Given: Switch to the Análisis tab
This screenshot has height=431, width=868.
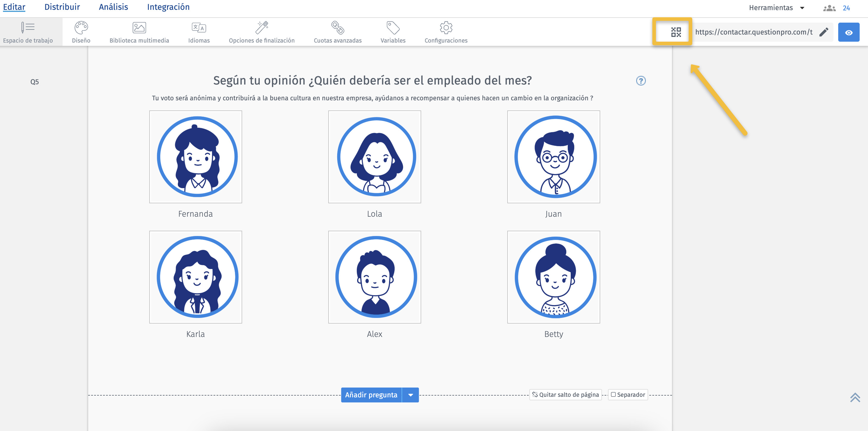Looking at the screenshot, I should 113,7.
